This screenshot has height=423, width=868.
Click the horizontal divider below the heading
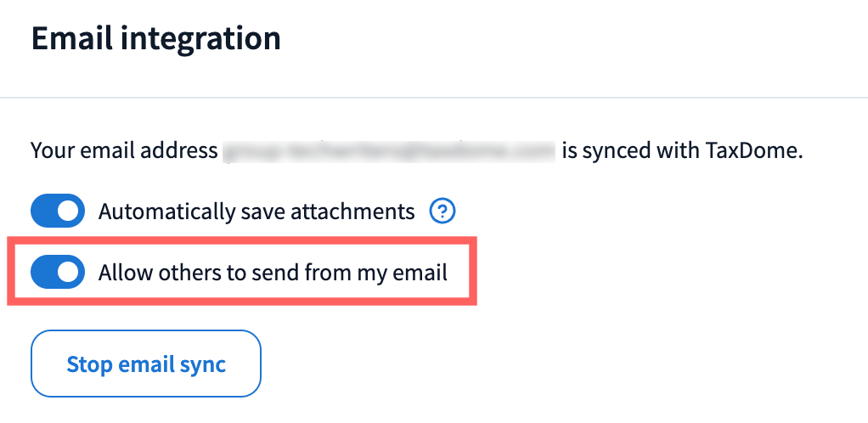point(434,98)
